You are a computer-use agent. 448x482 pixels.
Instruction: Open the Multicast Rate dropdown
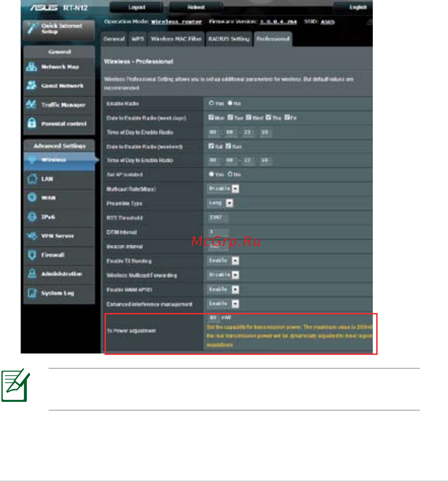coord(223,189)
